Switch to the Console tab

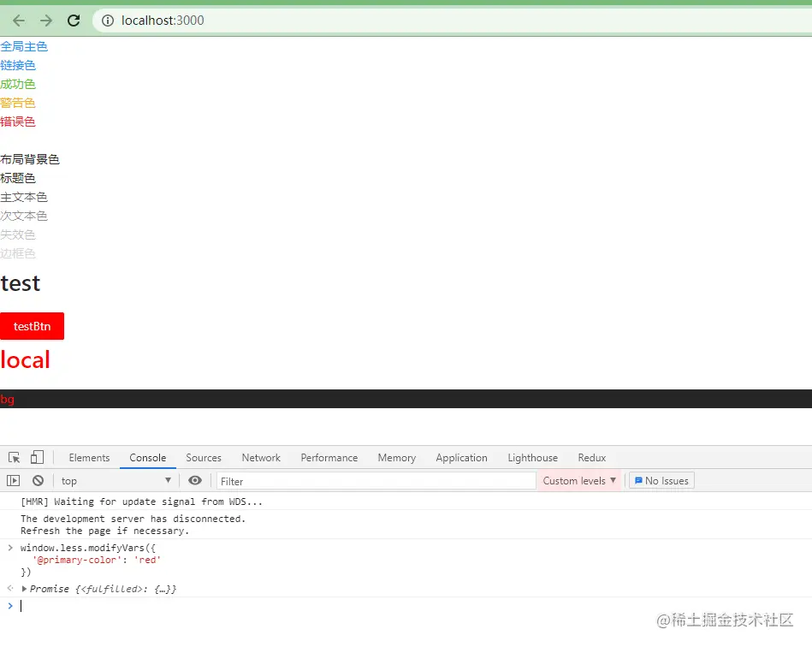147,458
